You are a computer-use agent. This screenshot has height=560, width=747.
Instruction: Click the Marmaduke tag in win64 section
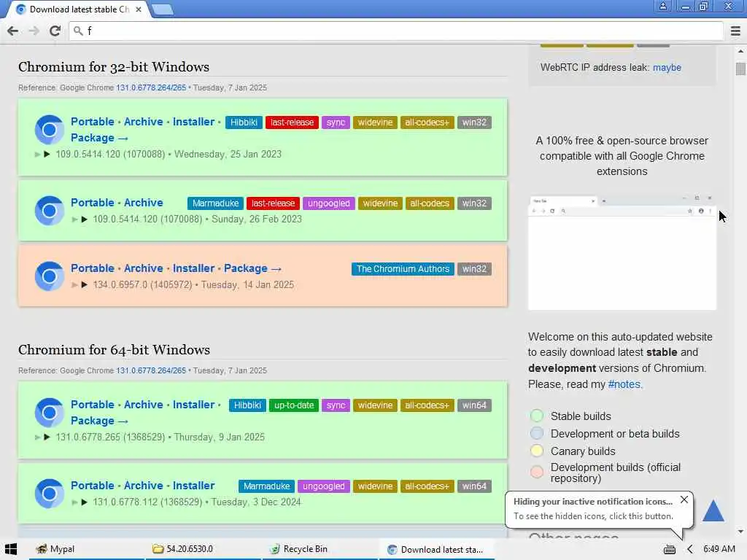coord(267,486)
